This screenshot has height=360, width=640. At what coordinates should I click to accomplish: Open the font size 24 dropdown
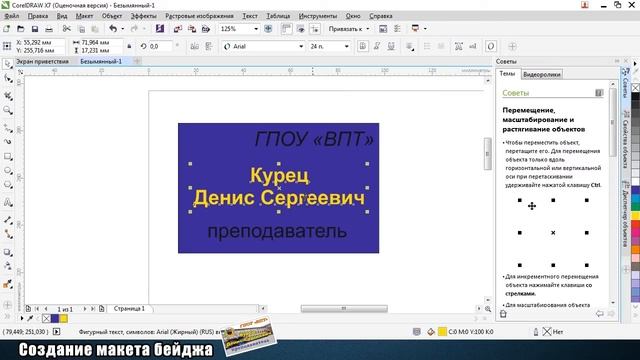coord(347,47)
